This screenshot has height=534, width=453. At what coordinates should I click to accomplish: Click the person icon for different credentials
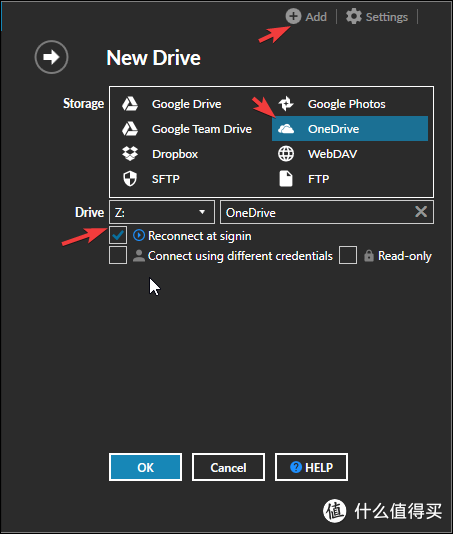pyautogui.click(x=139, y=256)
